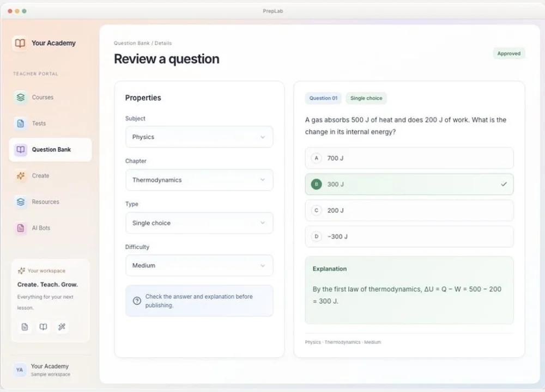Open the Difficulty dropdown showing Medium
This screenshot has width=545, height=392.
point(199,266)
